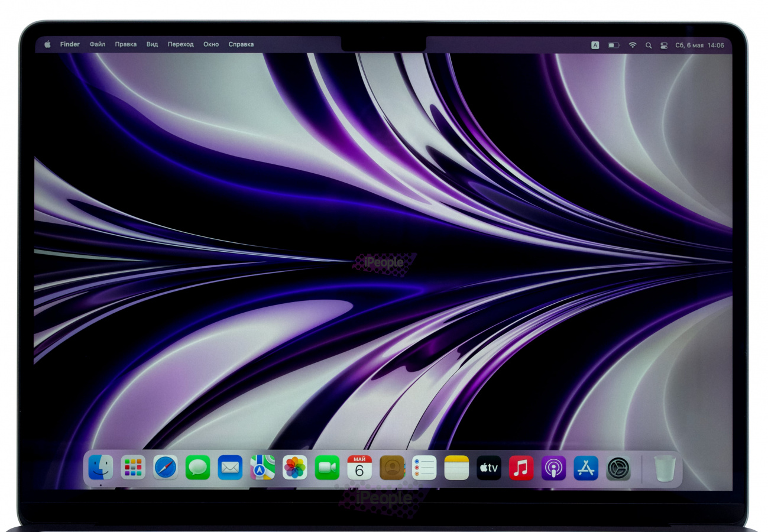Open the Переход menu
768x532 pixels.
pos(180,44)
